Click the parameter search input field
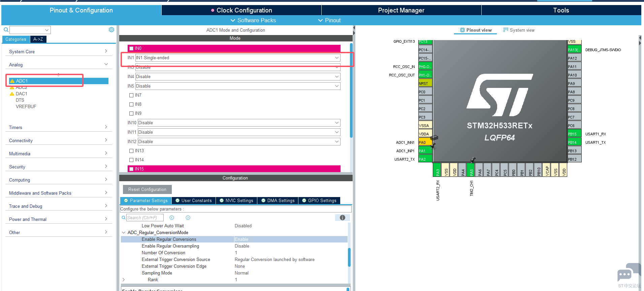This screenshot has width=644, height=291. (145, 218)
